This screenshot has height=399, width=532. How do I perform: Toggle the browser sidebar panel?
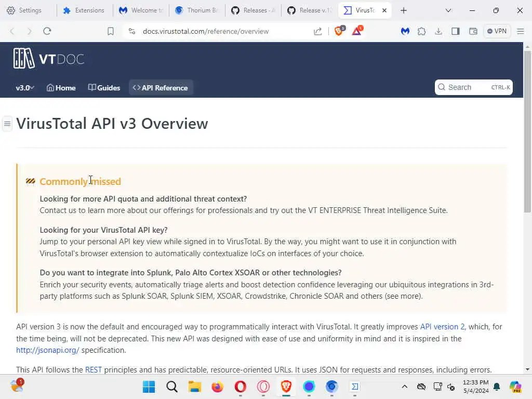pyautogui.click(x=456, y=31)
